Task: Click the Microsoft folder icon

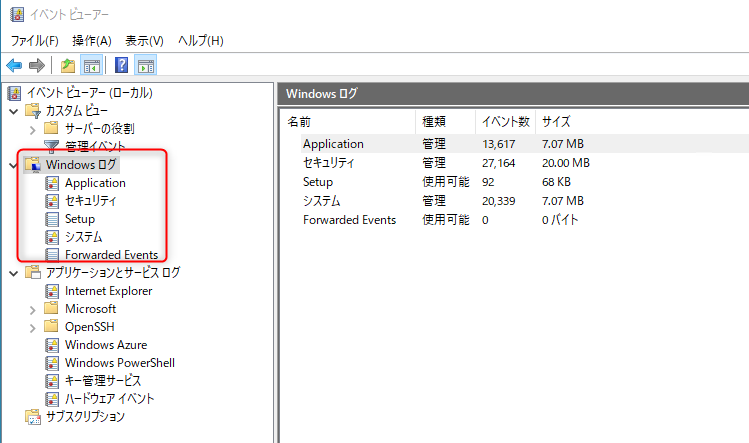Action: [51, 308]
